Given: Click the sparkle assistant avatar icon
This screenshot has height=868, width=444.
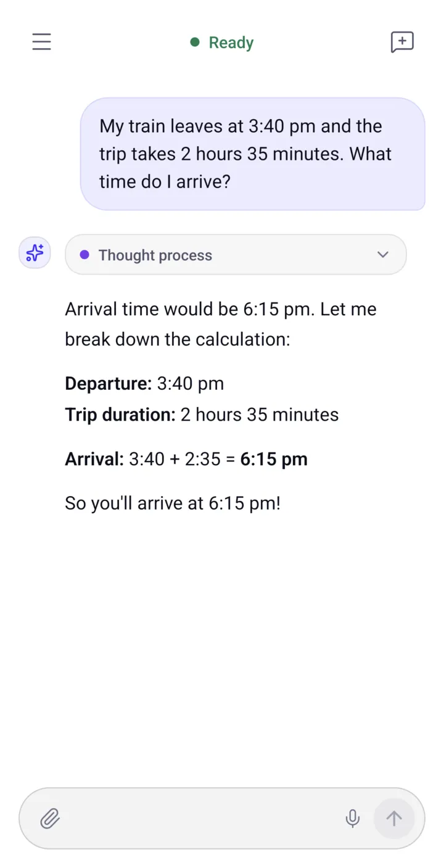Looking at the screenshot, I should (x=35, y=253).
